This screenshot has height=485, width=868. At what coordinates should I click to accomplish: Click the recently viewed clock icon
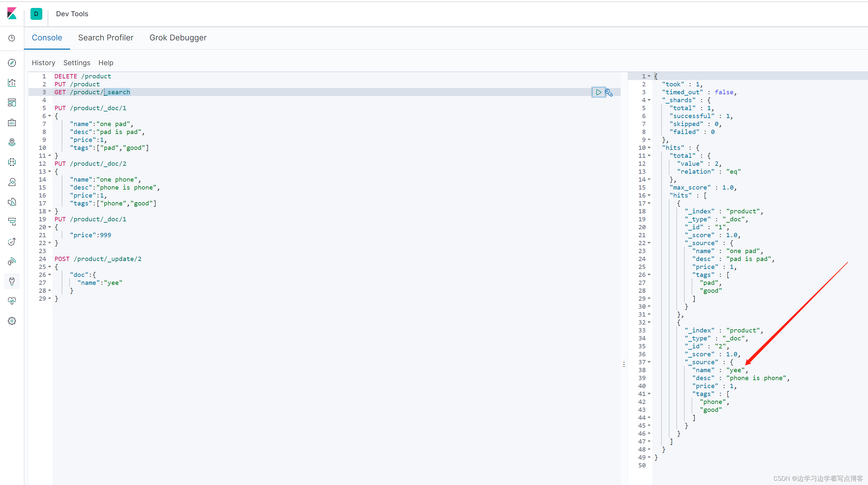click(x=12, y=38)
